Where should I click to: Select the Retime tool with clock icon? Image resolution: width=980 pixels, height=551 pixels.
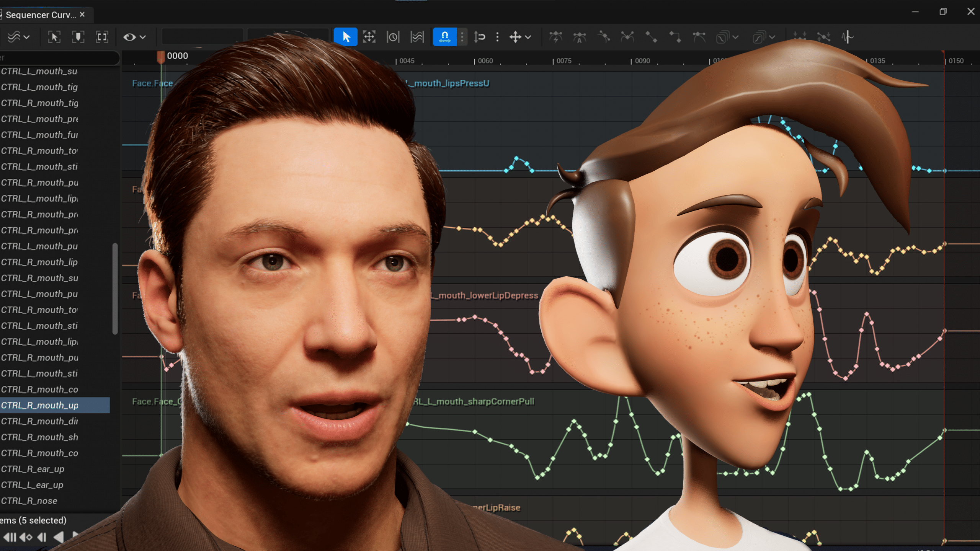coord(393,37)
